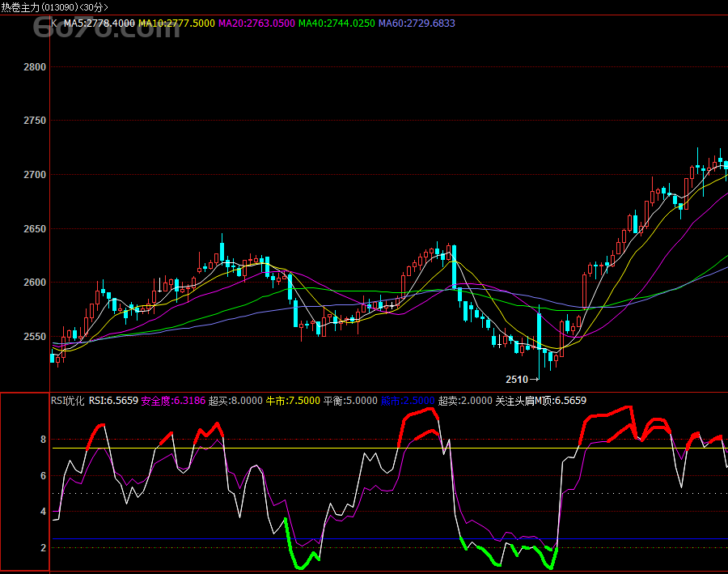
Task: Click the 2550 price axis label
Action: pos(35,336)
